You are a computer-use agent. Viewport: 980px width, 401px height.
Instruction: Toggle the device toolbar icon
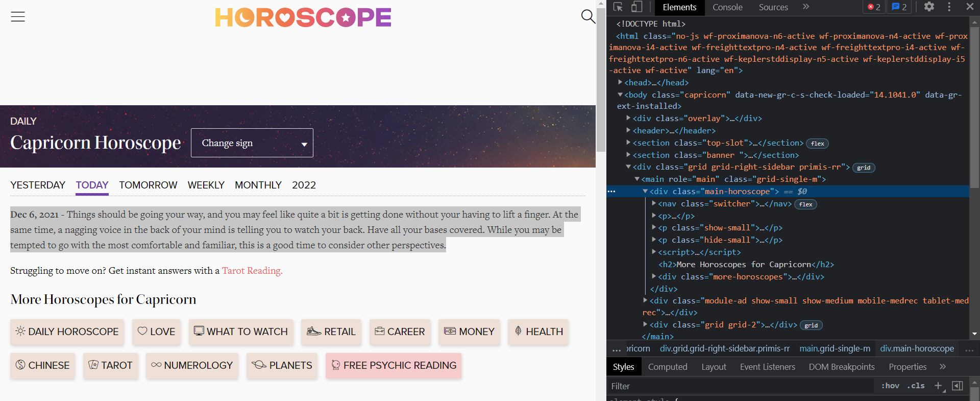click(636, 7)
